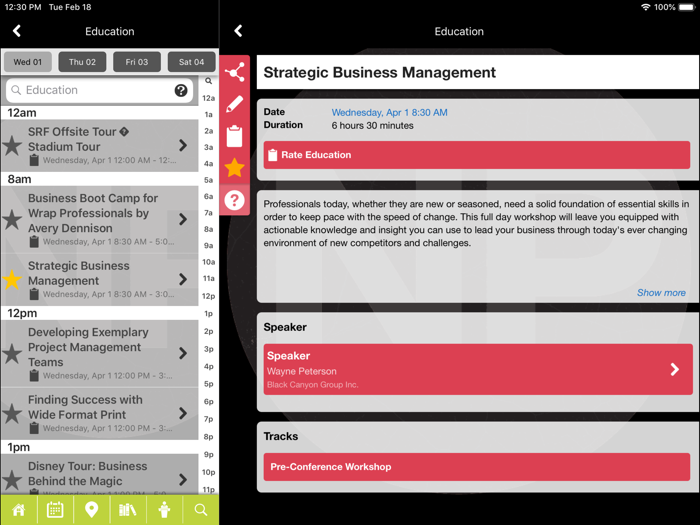The image size is (700, 525).
Task: Unfavorite the Strategic Business Management list star
Action: [12, 280]
